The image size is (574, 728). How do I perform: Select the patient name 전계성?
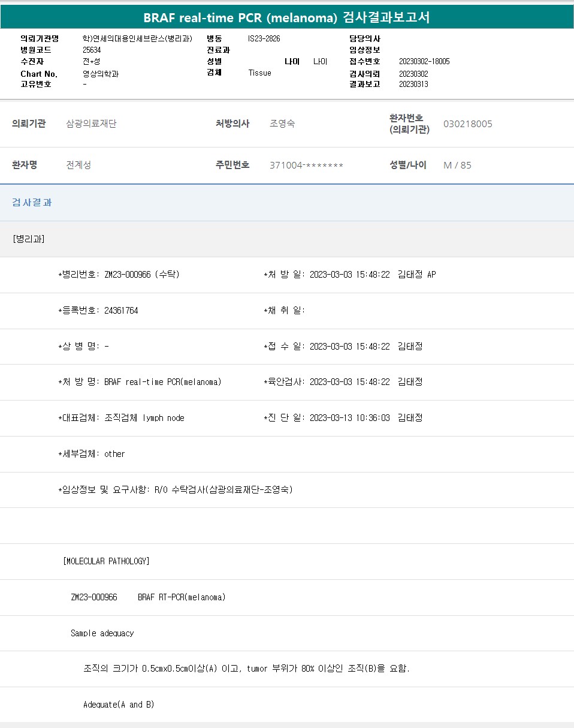78,165
